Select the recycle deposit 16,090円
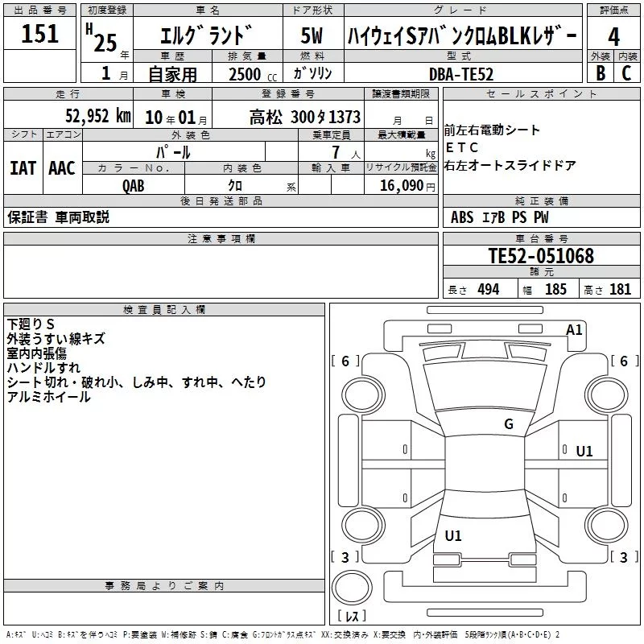This screenshot has height=644, width=644. 407,186
